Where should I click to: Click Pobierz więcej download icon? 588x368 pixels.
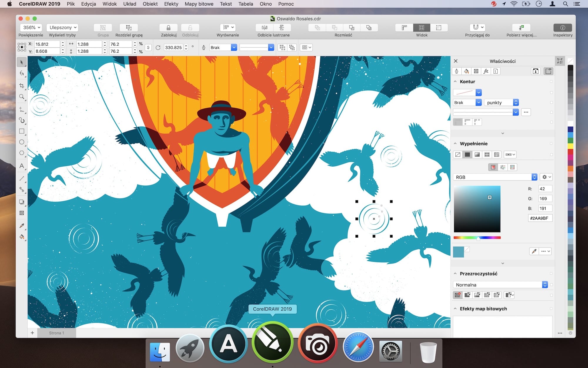click(x=521, y=27)
